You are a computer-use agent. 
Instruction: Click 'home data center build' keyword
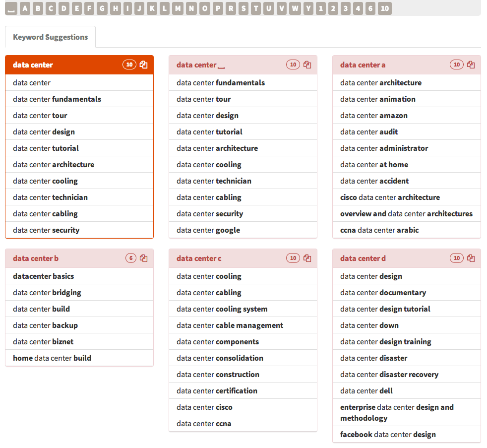(79, 358)
